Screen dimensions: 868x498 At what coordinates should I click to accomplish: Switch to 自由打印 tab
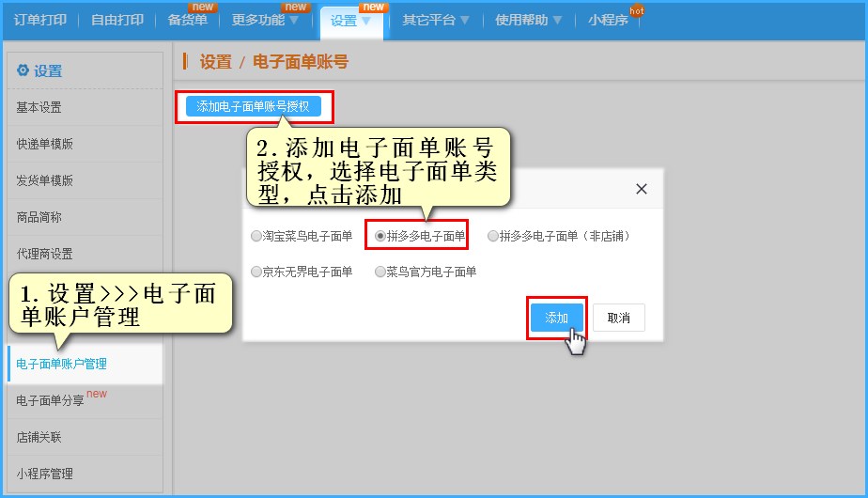(117, 20)
